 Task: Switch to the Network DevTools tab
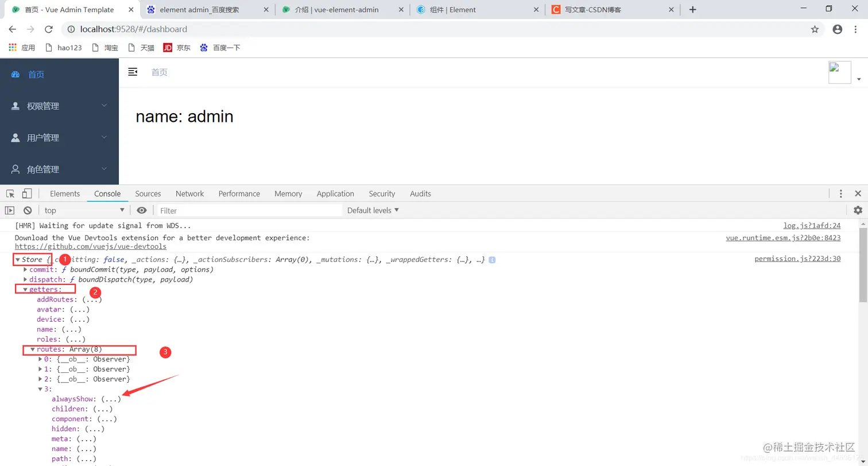coord(189,194)
